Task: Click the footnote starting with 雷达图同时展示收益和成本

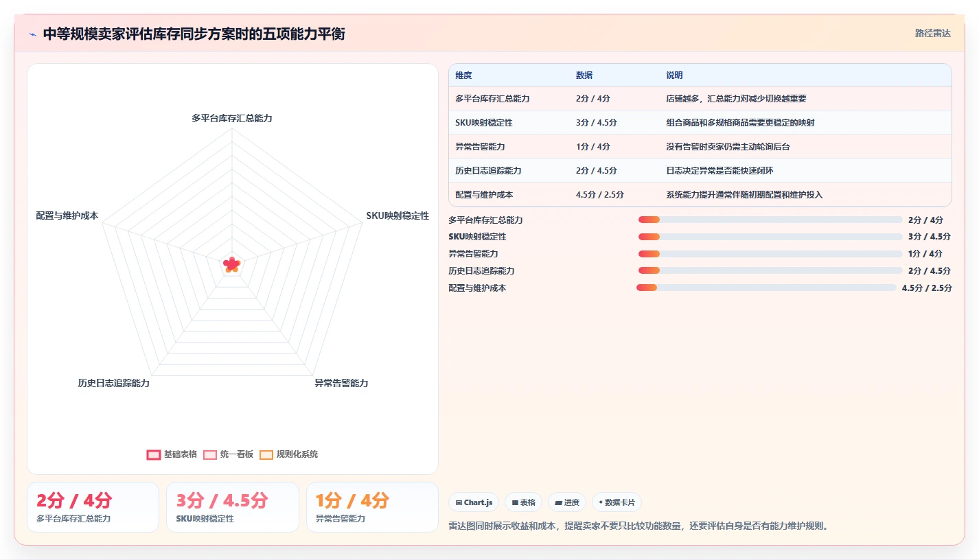Action: [x=639, y=526]
